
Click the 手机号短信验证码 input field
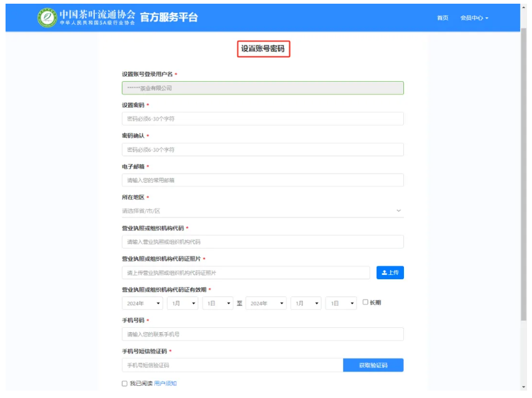[x=232, y=365]
